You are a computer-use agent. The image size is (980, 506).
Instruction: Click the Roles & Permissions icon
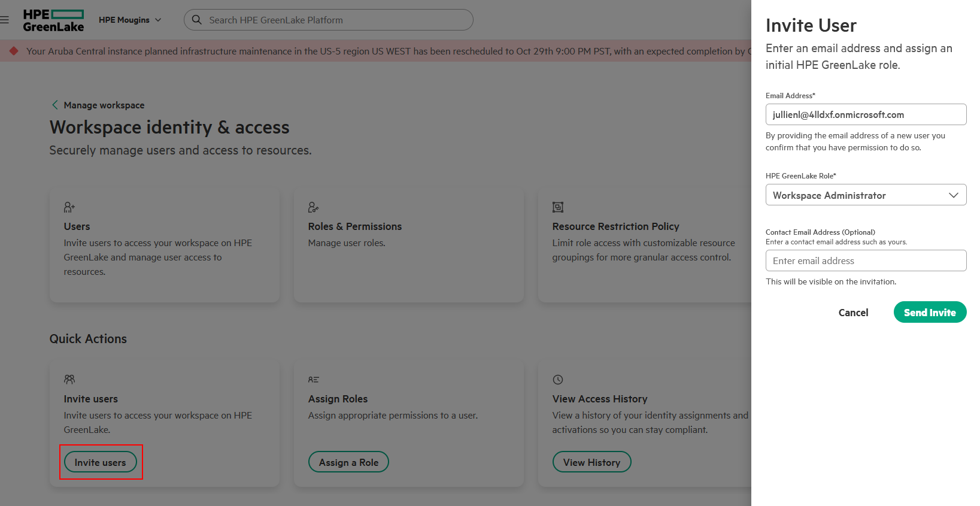[313, 207]
